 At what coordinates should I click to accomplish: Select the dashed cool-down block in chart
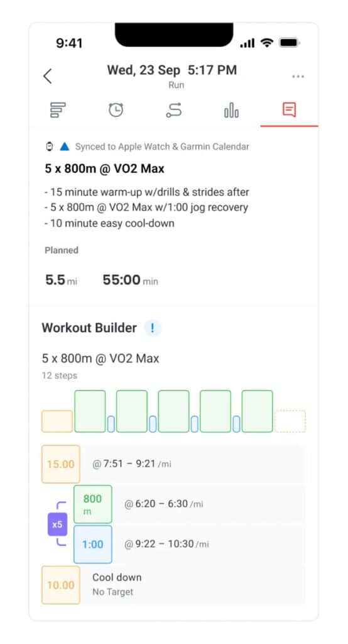tap(290, 421)
